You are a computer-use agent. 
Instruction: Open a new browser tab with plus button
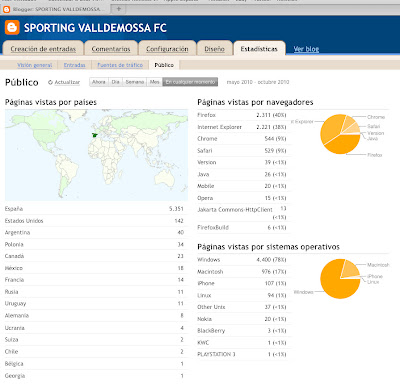click(x=118, y=9)
